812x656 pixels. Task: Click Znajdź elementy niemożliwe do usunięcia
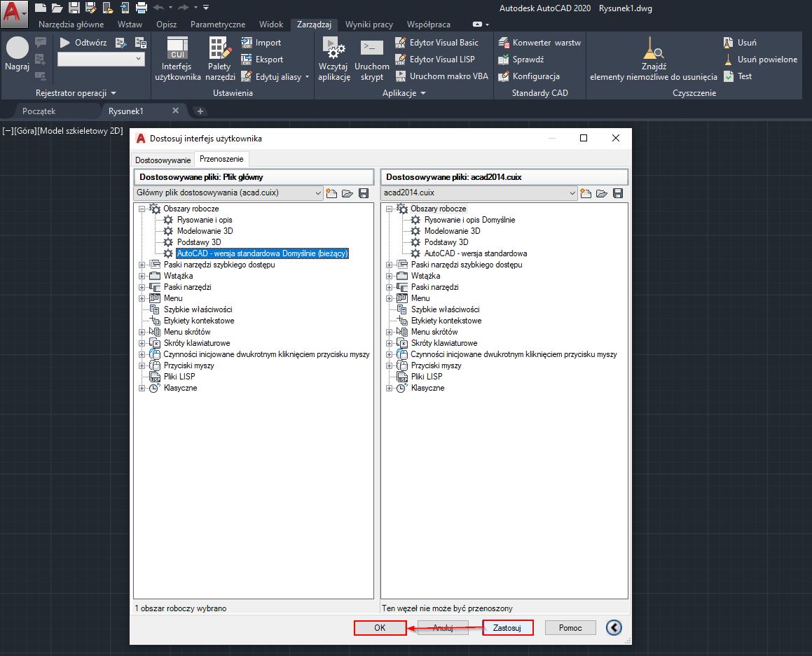654,59
